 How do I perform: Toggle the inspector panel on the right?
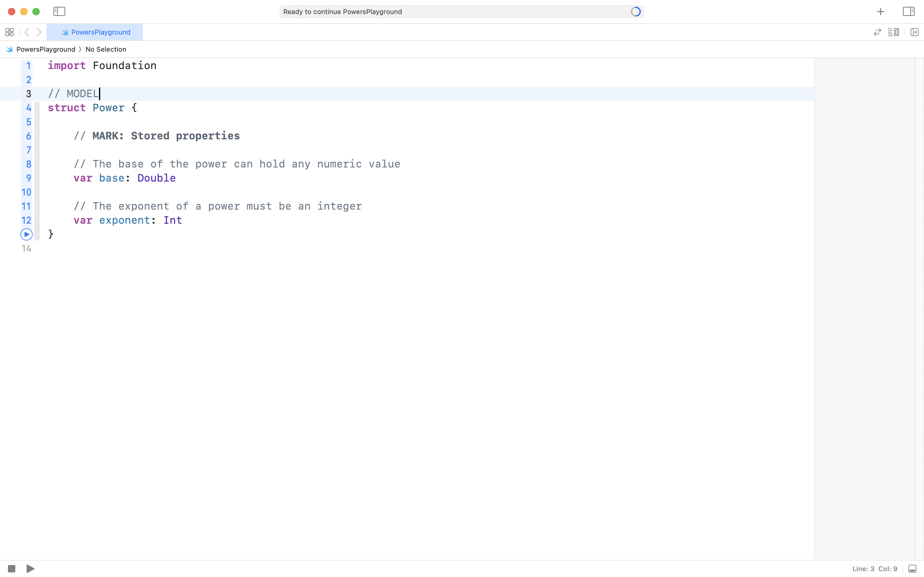908,11
